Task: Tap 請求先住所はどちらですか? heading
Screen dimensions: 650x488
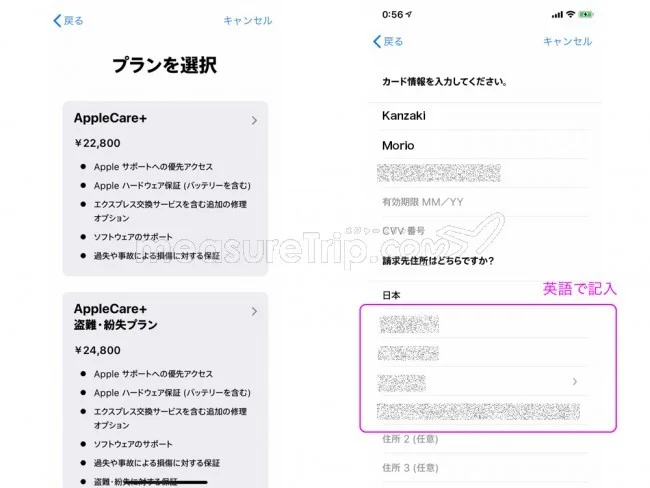Action: click(x=438, y=261)
